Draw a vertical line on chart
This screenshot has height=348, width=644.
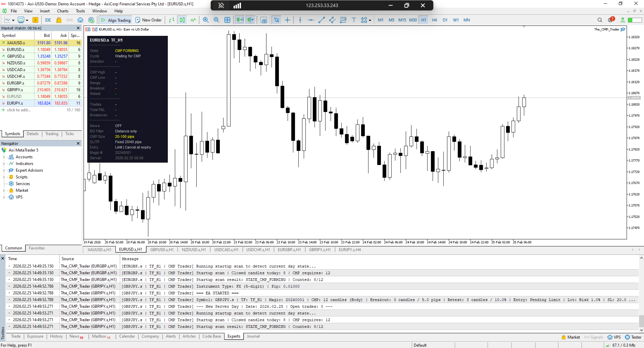(300, 20)
